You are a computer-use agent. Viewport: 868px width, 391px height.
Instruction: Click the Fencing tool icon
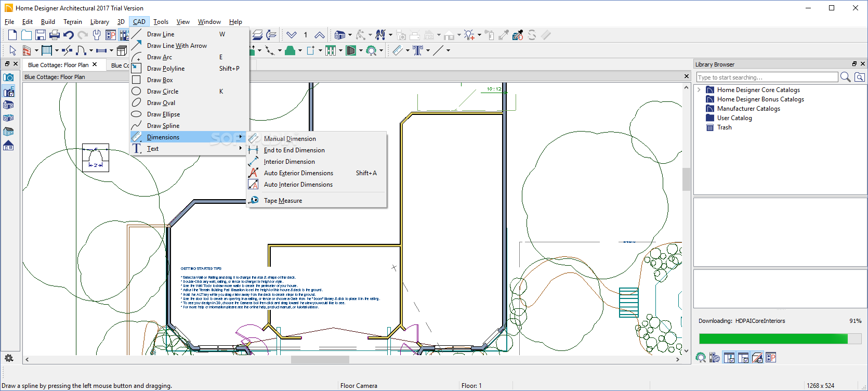(x=331, y=50)
